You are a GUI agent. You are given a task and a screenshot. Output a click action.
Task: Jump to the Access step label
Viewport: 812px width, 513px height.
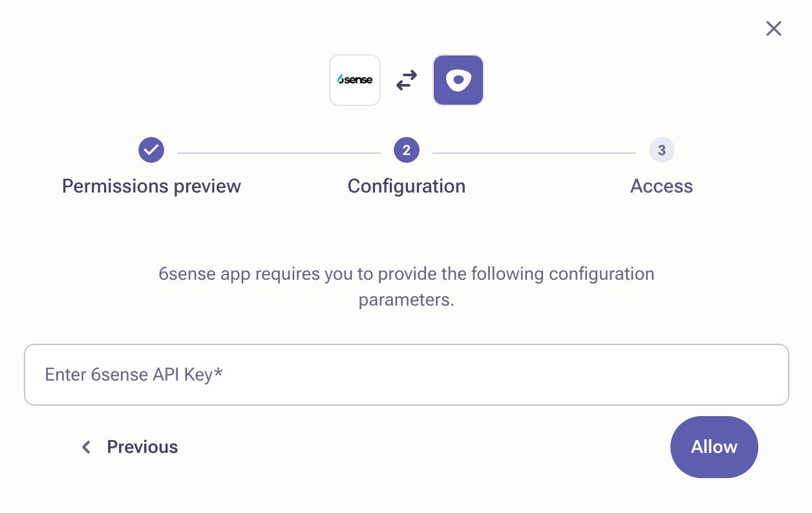click(661, 186)
